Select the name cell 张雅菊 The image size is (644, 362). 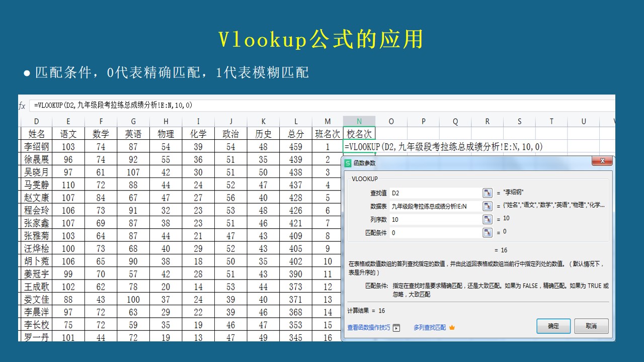tap(36, 236)
